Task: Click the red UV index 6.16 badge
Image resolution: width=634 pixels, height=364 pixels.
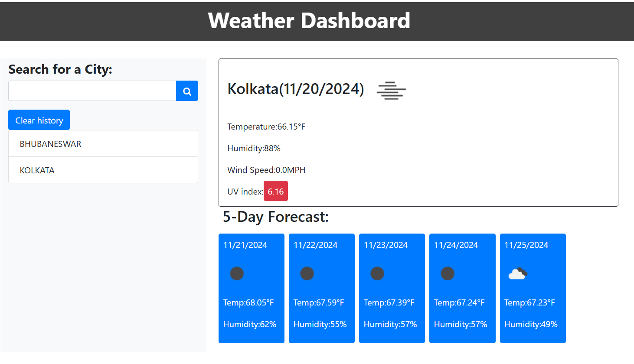Action: tap(276, 191)
